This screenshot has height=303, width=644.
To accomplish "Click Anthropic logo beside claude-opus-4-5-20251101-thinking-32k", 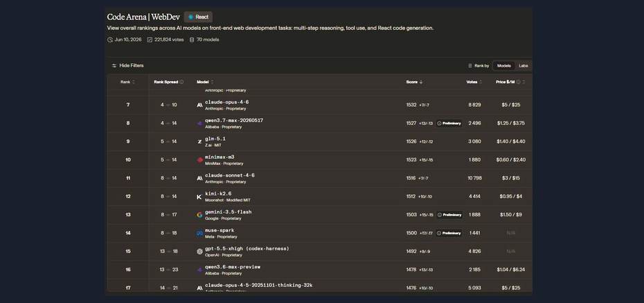I will pyautogui.click(x=199, y=288).
